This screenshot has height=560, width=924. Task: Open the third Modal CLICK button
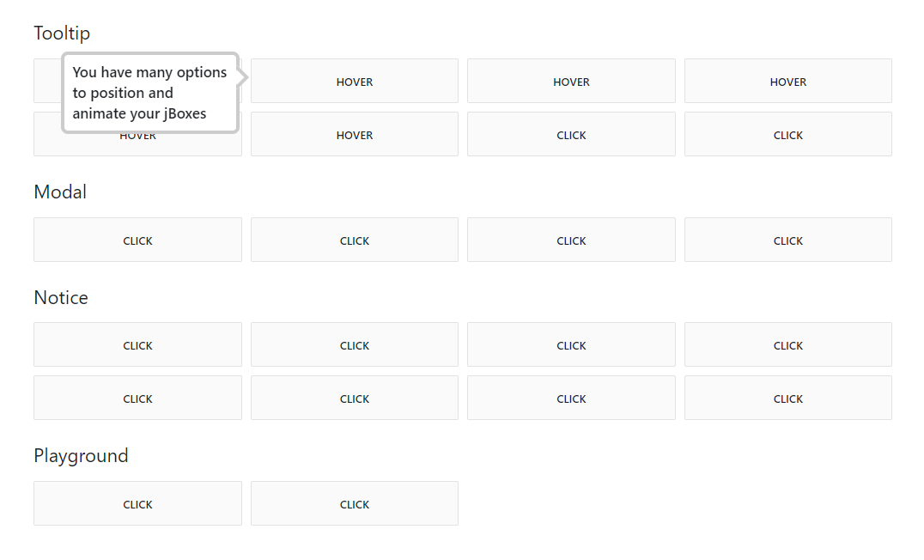coord(571,240)
